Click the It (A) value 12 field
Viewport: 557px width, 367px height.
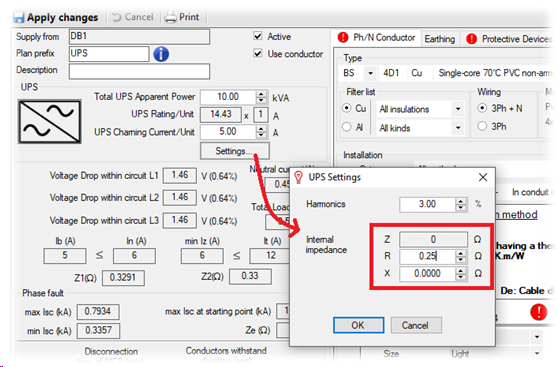tap(270, 256)
